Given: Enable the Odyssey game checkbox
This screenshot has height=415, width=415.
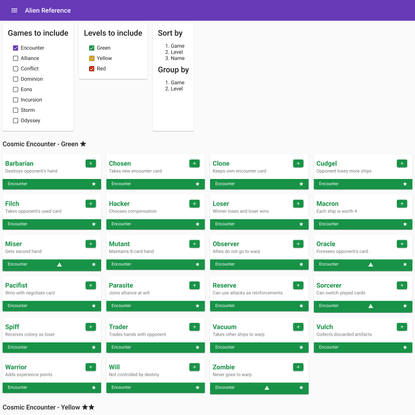Looking at the screenshot, I should (x=15, y=120).
